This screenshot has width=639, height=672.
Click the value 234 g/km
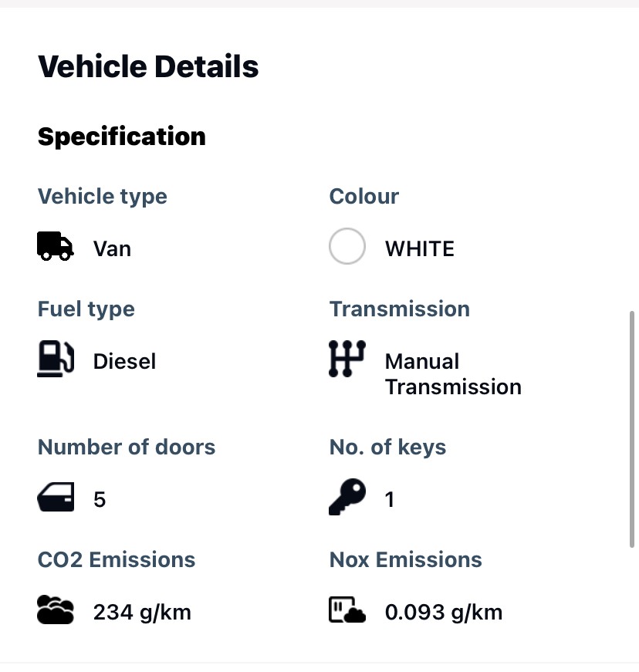coord(142,611)
